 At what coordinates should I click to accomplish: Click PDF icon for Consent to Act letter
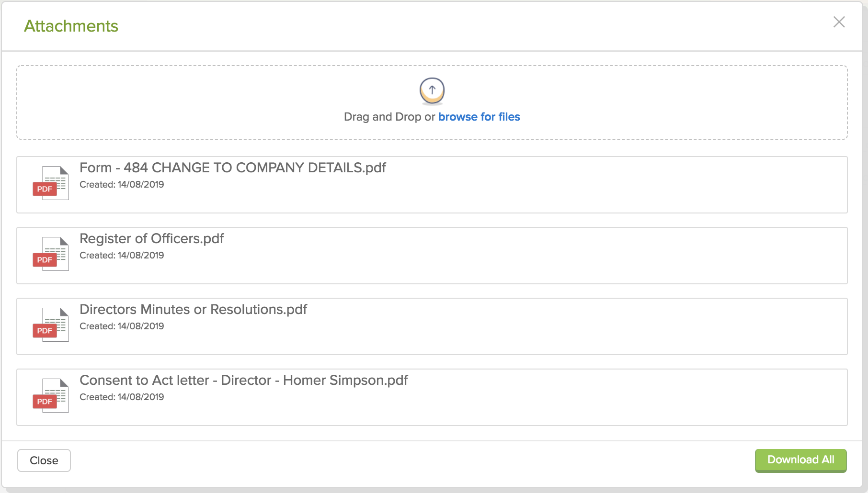point(51,395)
